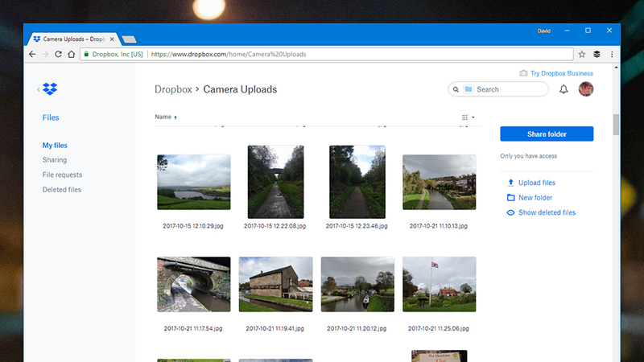
Task: Open thumbnail of 2017-10-15 12.23.46.jpg
Action: (x=357, y=182)
